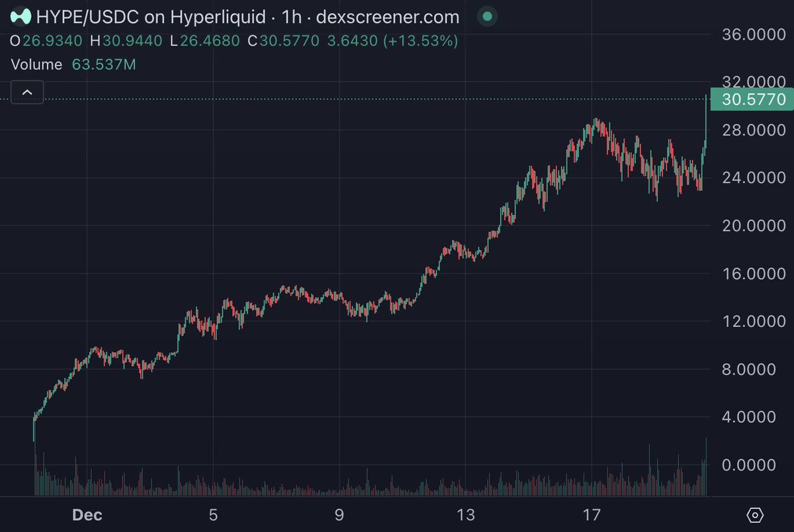Click the 32.0000 price axis label
Screen dimensions: 794x532
coord(754,82)
